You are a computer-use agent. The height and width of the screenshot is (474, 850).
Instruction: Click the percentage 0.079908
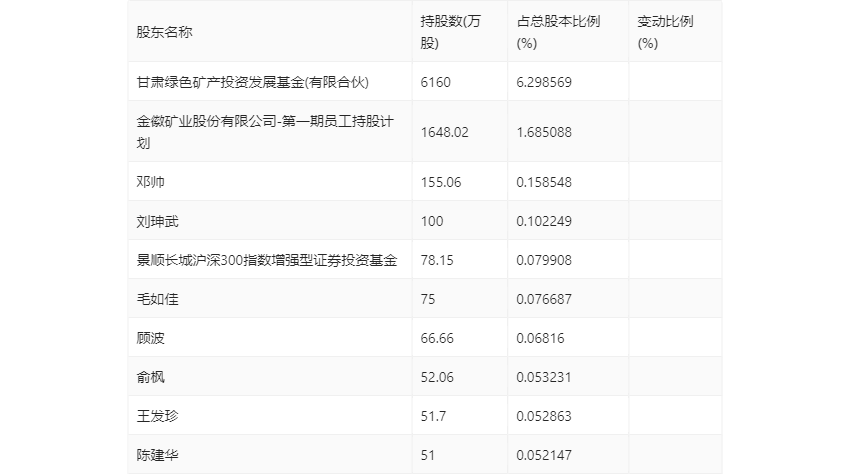pos(544,260)
